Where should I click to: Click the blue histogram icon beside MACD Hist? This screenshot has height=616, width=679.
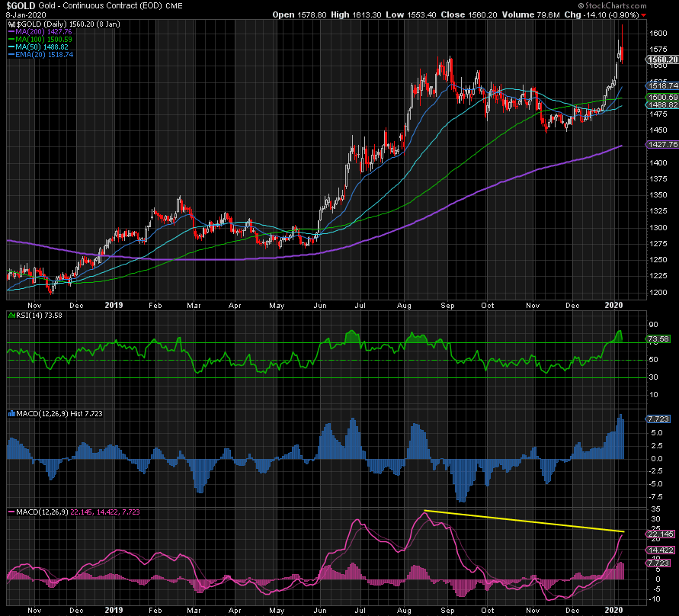[12, 414]
